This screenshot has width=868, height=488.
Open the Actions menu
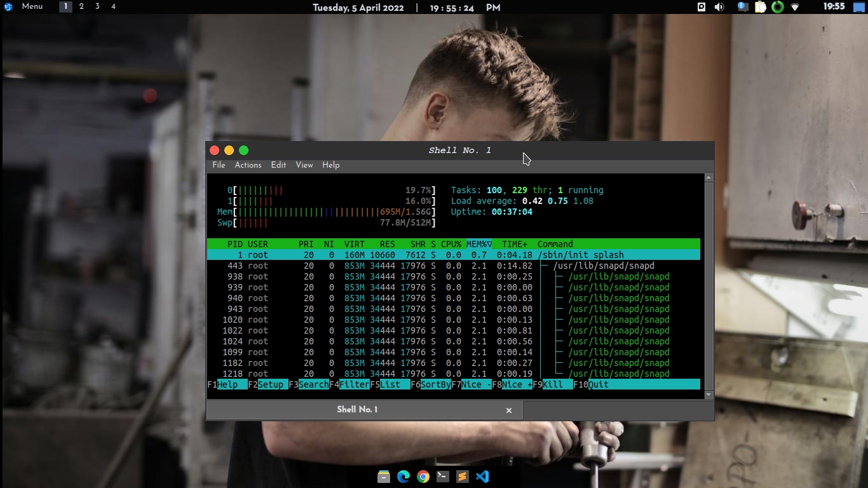pos(248,165)
